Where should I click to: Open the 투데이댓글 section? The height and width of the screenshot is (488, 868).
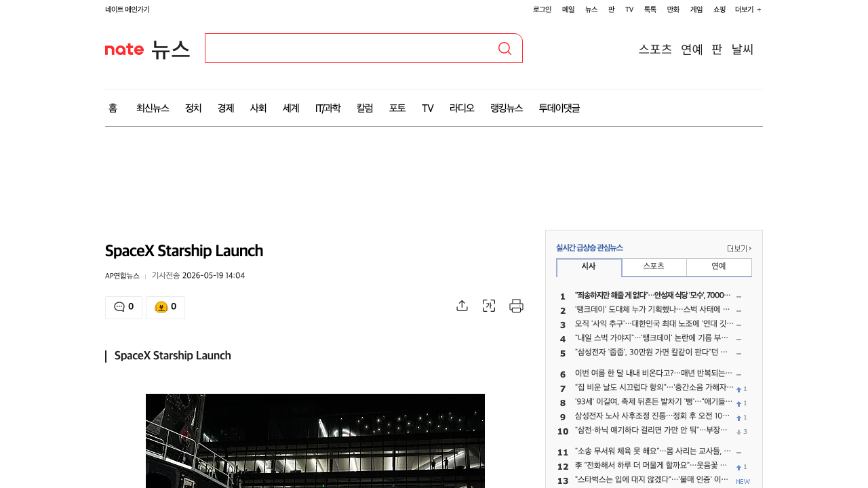coord(559,108)
